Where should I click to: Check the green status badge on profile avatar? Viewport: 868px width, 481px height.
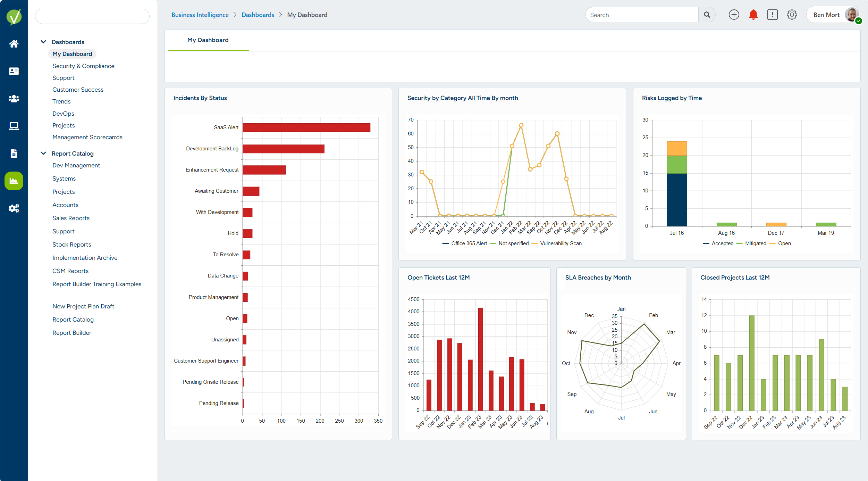point(859,22)
